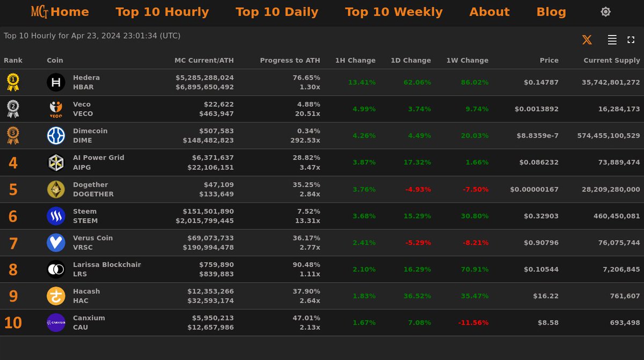Click Canxium's 693,498 supply value
This screenshot has width=644, height=360.
pos(625,323)
